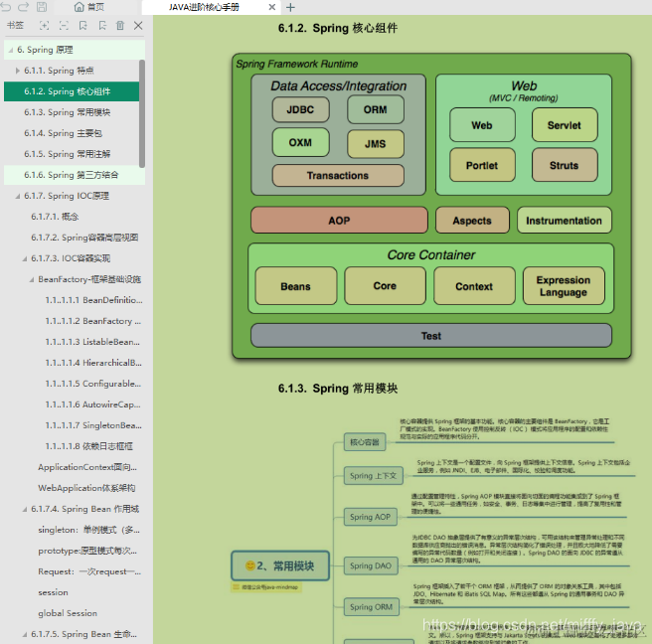Open bookmark 6.1.3. Spring 常用模块

click(x=67, y=112)
